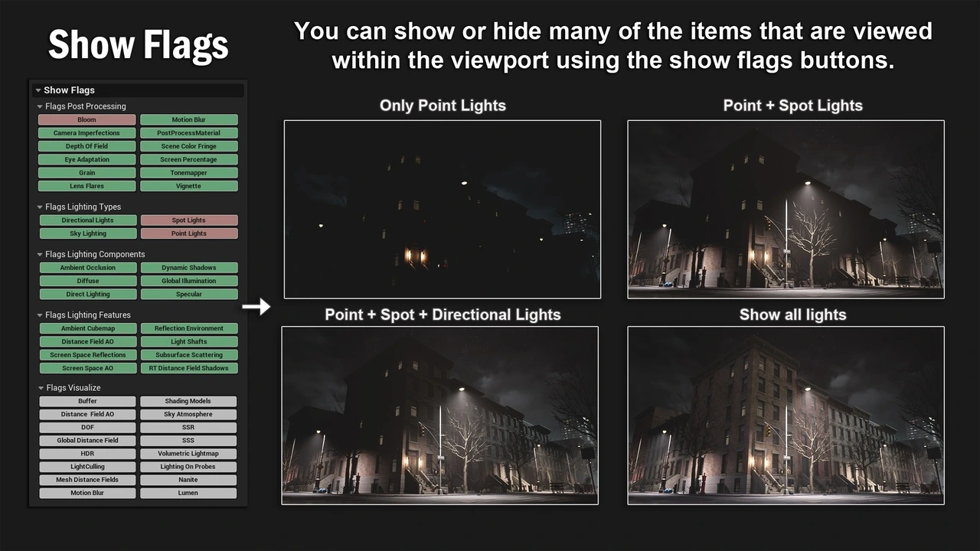The width and height of the screenshot is (980, 551).
Task: Select the Show all lights preview image
Action: [786, 416]
